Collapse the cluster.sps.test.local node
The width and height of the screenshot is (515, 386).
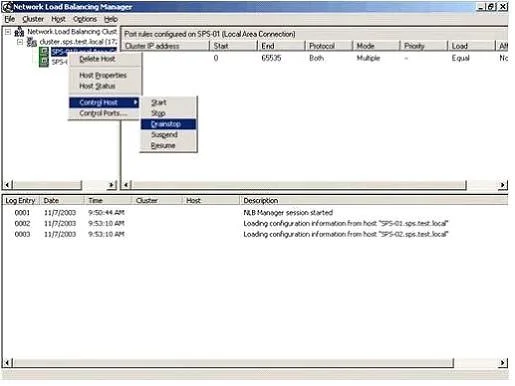(x=20, y=42)
